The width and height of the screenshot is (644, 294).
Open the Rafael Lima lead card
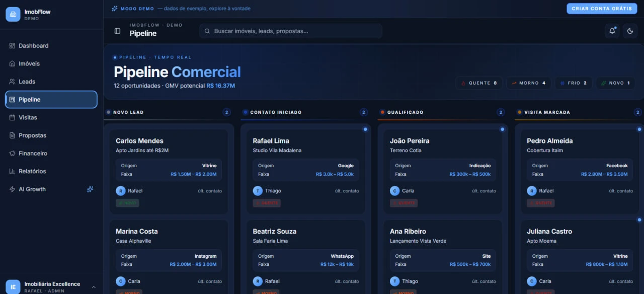[306, 172]
